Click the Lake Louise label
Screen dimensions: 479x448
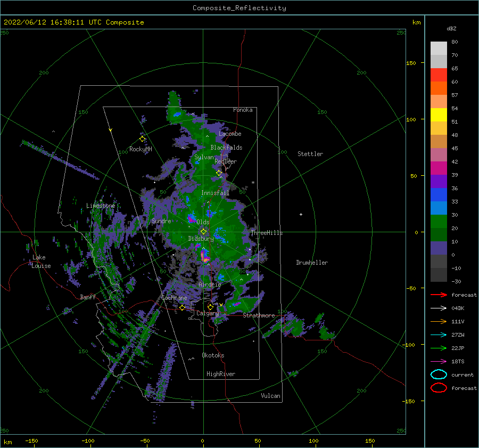(x=41, y=262)
